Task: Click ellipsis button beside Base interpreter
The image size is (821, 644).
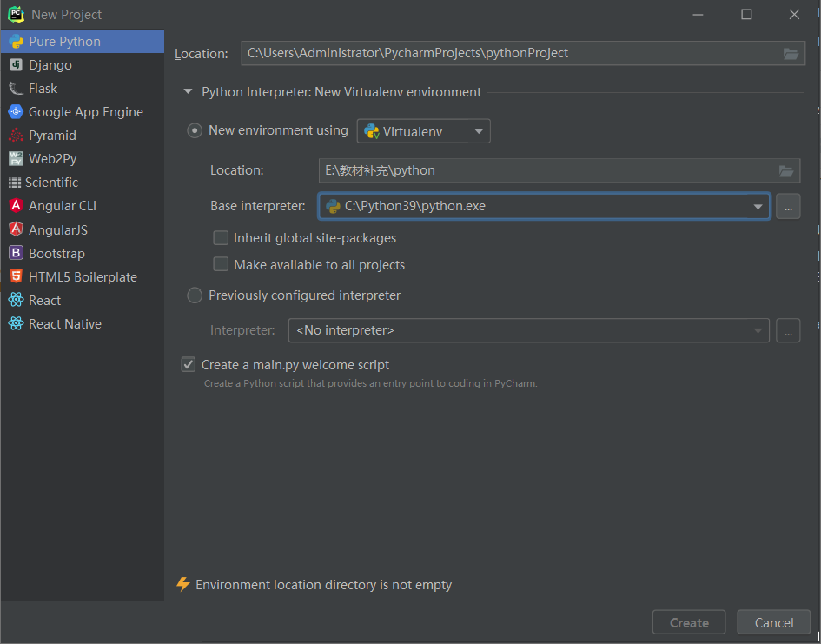Action: pyautogui.click(x=788, y=206)
